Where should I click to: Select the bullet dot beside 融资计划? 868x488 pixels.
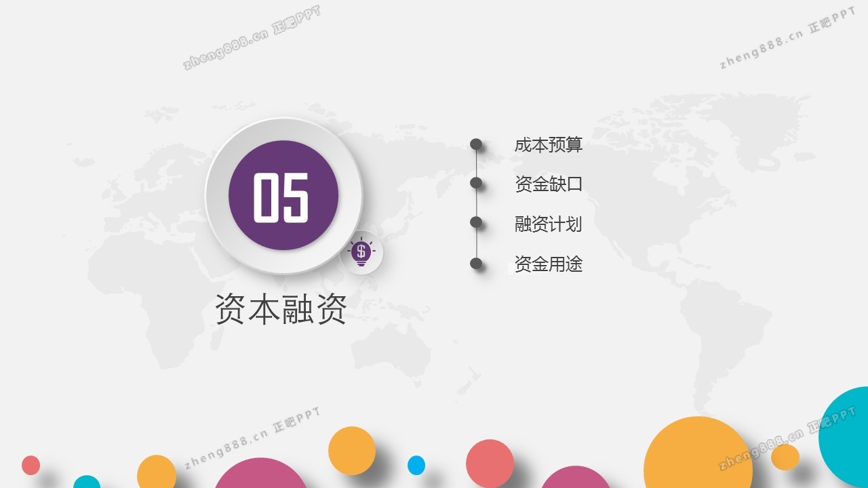(476, 222)
